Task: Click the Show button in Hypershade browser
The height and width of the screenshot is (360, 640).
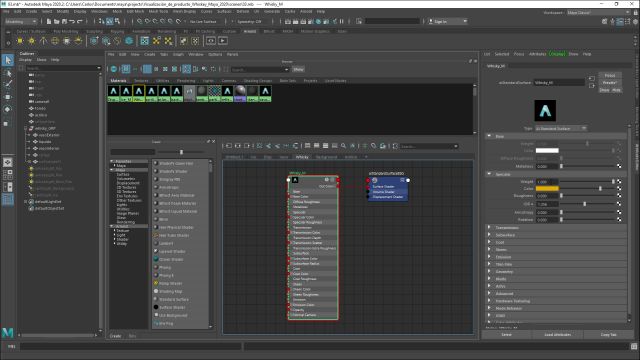Action: (x=298, y=69)
